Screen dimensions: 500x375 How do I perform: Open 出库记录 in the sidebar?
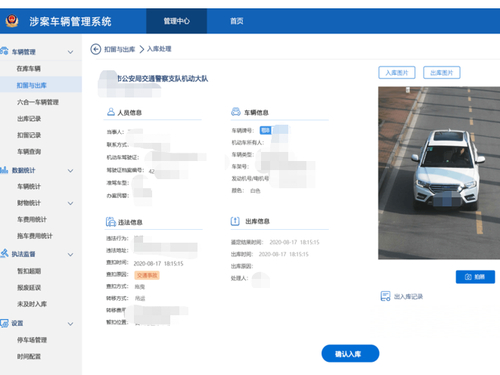[29, 119]
